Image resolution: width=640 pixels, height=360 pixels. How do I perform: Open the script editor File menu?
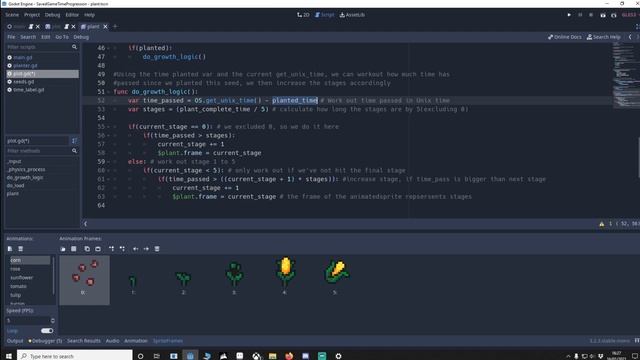(x=11, y=37)
